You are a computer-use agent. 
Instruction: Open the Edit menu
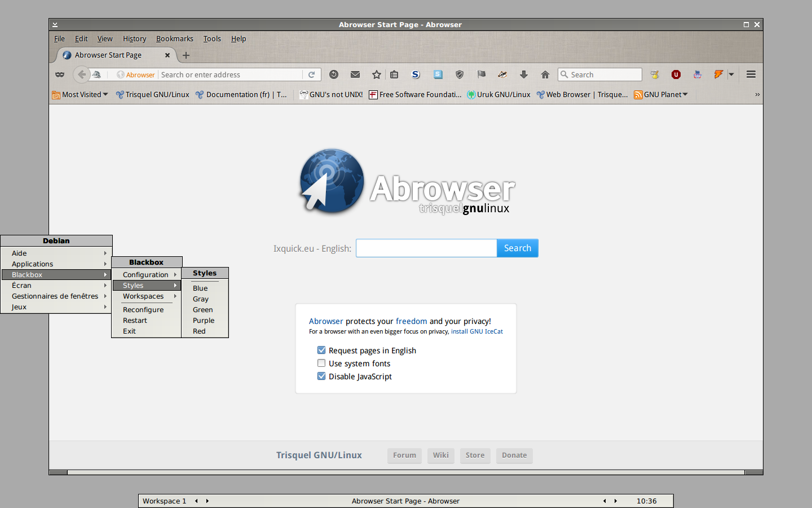81,38
